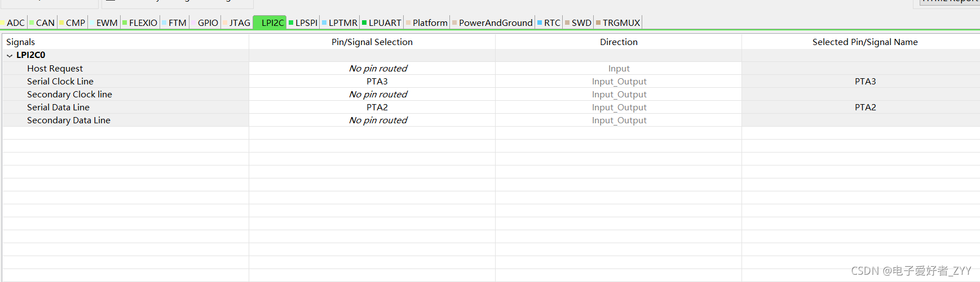
Task: Switch to the FLEXIO tab
Action: (x=140, y=23)
